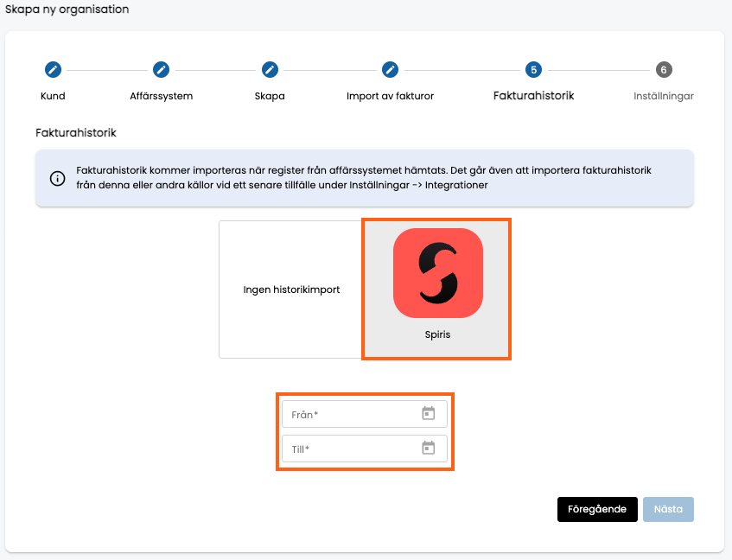This screenshot has height=560, width=732.
Task: Select the Inställningar step label
Action: (x=664, y=96)
